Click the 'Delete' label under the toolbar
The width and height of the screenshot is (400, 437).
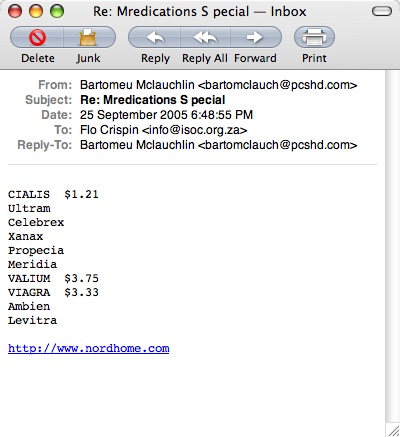click(38, 58)
